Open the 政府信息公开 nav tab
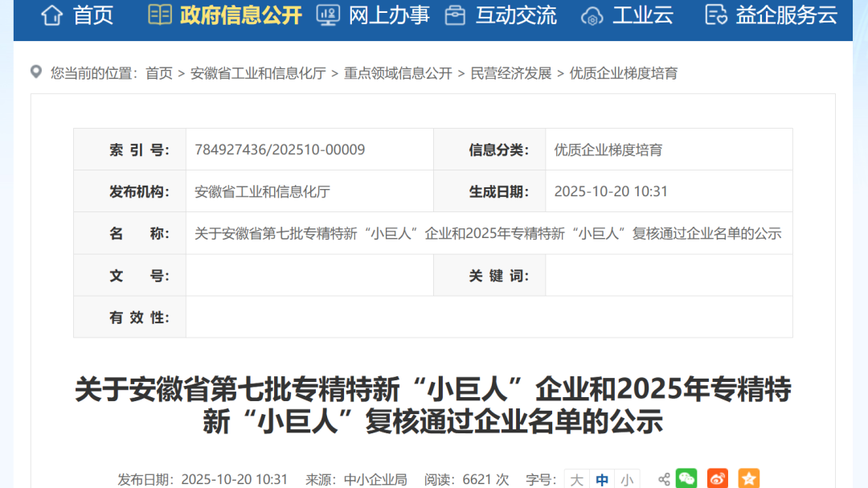868x488 pixels. pyautogui.click(x=240, y=14)
